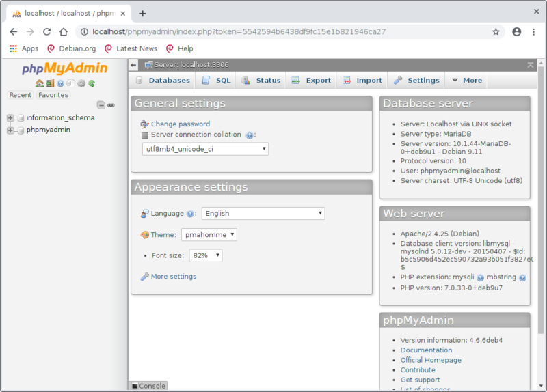Open the Console bar at bottom

coord(148,386)
